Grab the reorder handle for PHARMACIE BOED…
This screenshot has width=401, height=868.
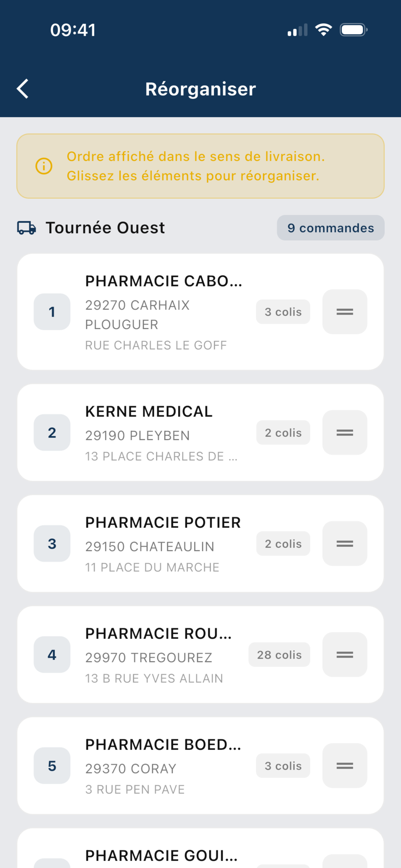click(x=345, y=766)
